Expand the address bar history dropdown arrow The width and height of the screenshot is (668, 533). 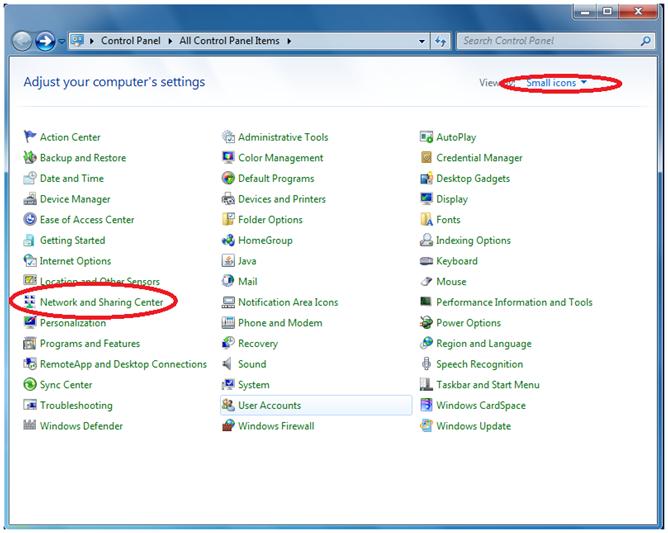[422, 41]
